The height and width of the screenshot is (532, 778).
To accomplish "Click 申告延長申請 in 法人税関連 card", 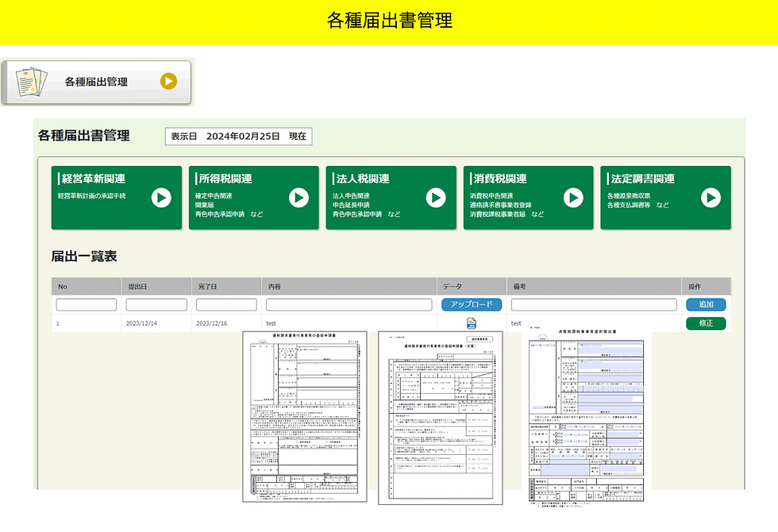I will pyautogui.click(x=351, y=205).
